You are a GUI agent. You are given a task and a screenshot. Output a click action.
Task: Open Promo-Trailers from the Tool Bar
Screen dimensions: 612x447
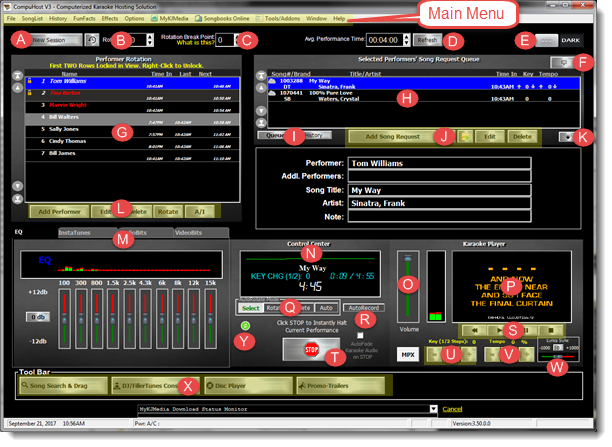coord(329,385)
